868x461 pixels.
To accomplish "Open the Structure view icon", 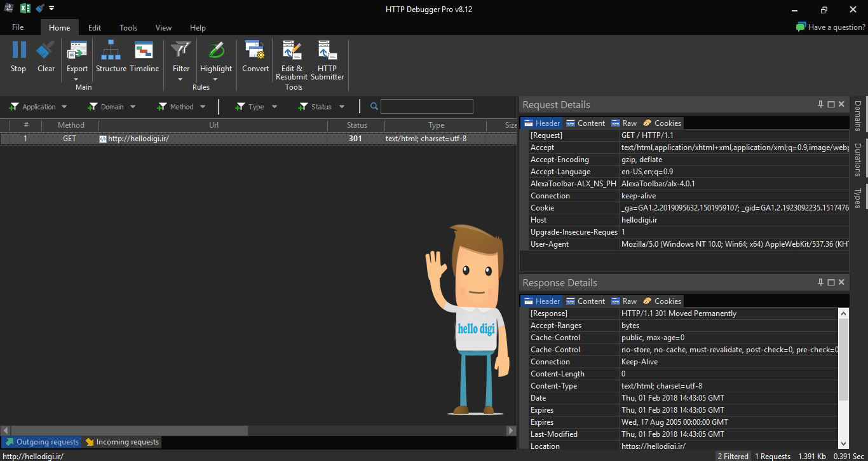I will tap(111, 51).
